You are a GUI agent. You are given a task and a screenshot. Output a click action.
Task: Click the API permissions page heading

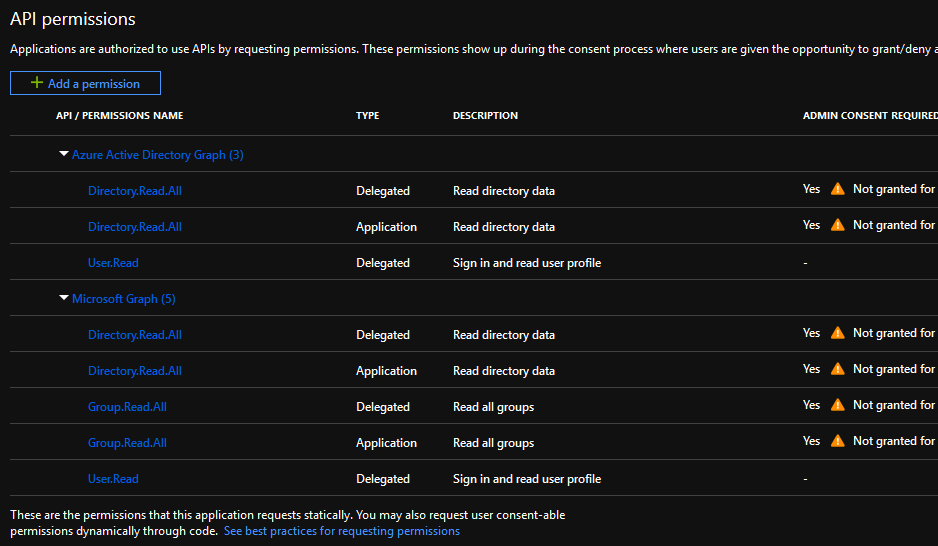coord(73,19)
